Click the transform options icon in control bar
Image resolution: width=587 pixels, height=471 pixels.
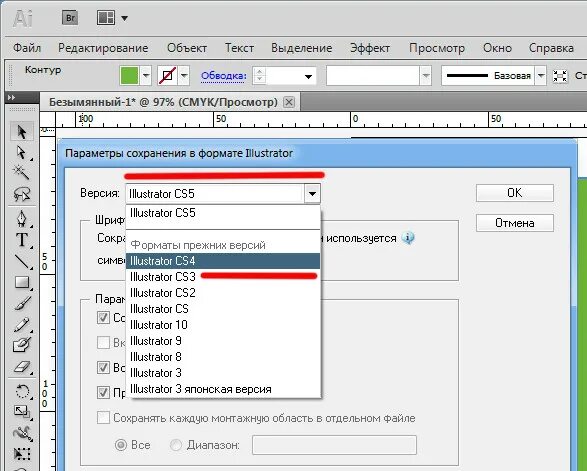pos(560,76)
